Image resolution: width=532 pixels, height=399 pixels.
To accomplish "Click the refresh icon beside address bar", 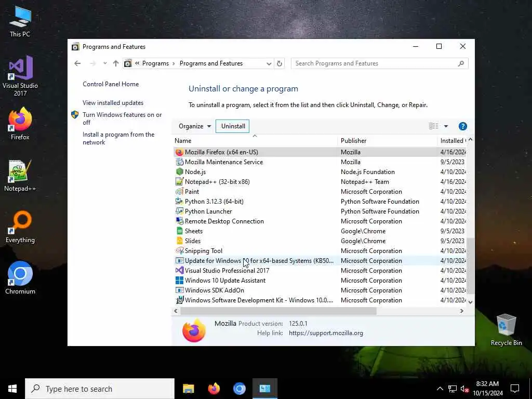I will click(279, 63).
